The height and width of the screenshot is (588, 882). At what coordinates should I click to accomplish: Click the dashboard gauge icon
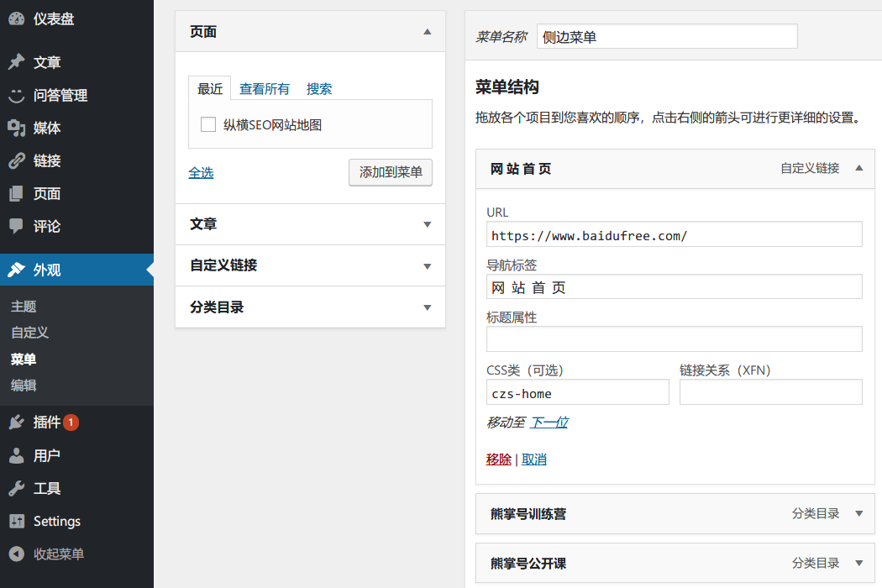pos(16,18)
